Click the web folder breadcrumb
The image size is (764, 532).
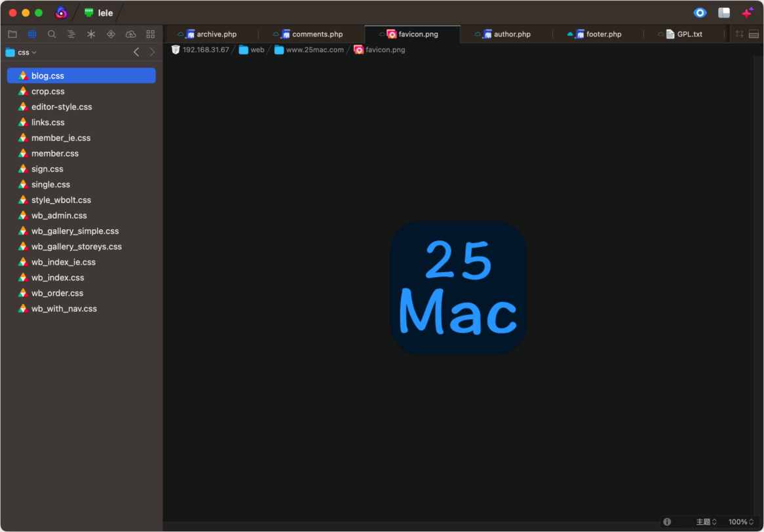[252, 50]
